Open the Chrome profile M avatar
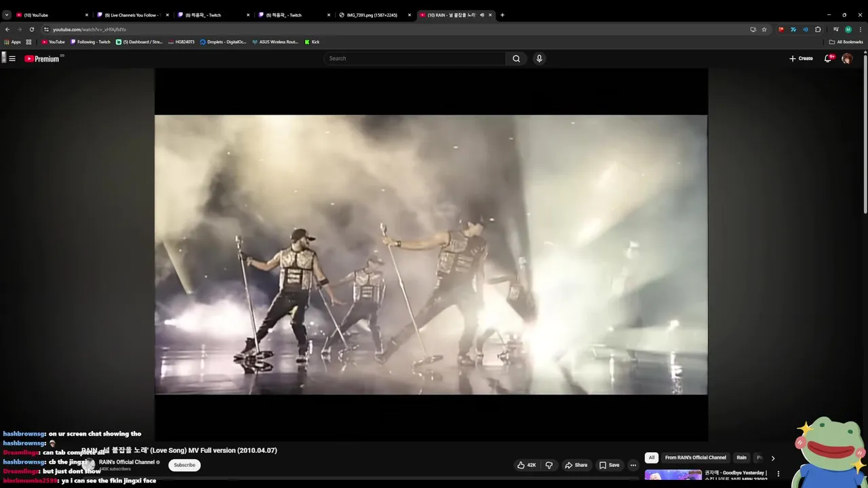 [848, 29]
